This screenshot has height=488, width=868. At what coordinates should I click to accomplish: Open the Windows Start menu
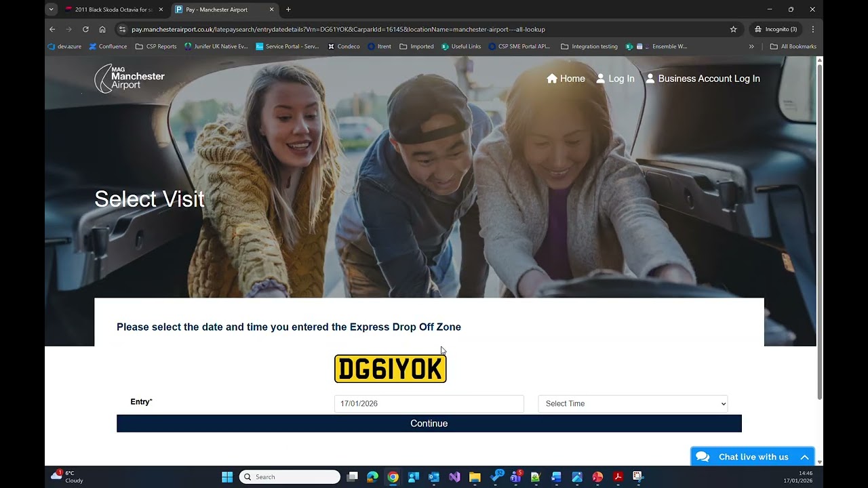point(227,476)
